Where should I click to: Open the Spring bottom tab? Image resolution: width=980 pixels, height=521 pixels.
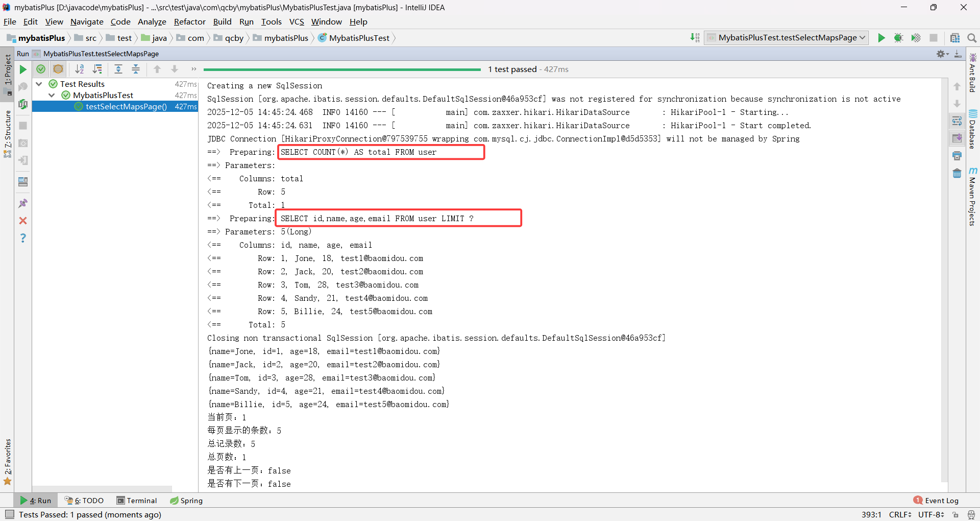(186, 501)
